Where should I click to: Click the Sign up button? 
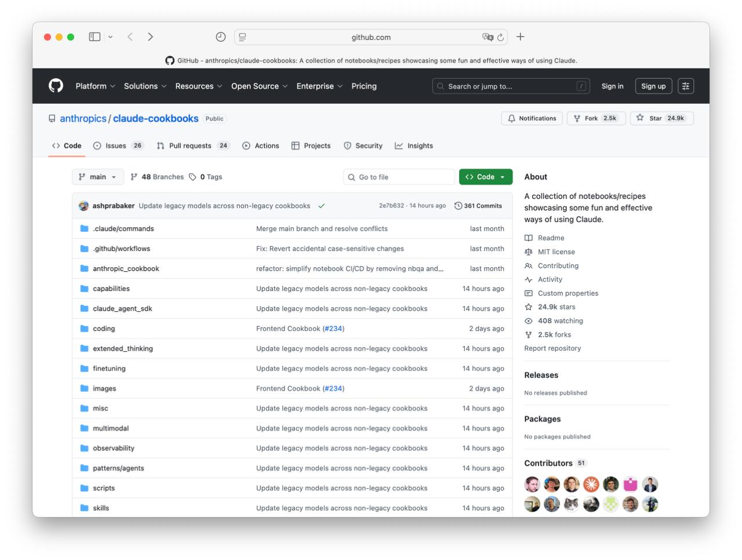click(x=653, y=86)
